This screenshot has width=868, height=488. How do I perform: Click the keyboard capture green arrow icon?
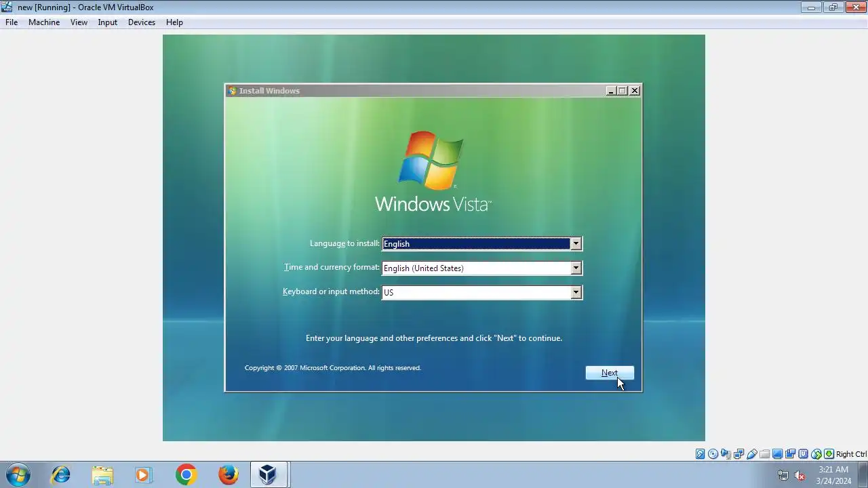coord(829,454)
